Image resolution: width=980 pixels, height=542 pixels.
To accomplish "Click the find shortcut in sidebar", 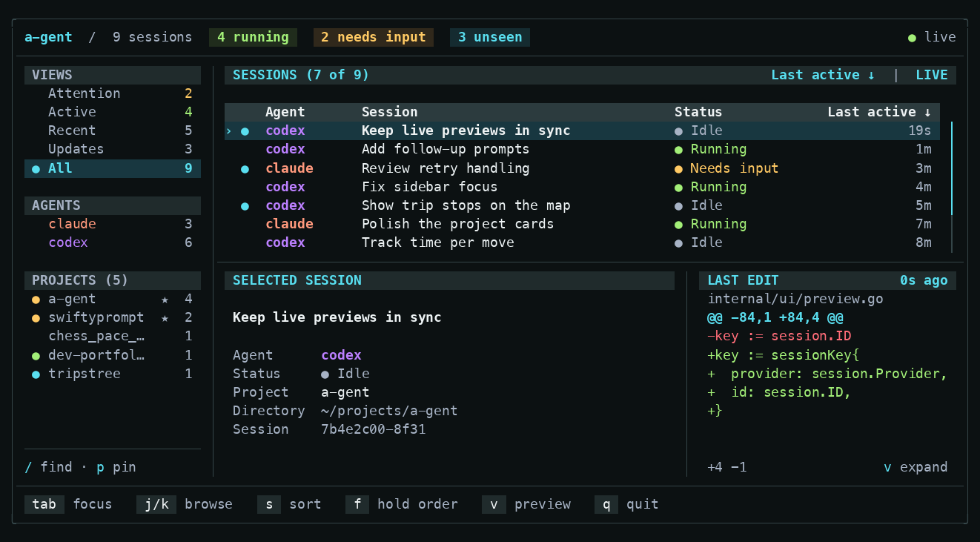I will [x=48, y=467].
